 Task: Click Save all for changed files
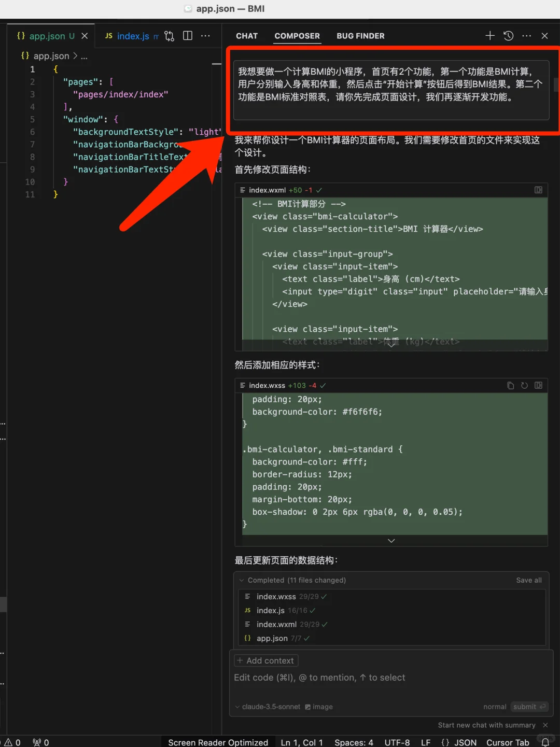click(x=529, y=580)
